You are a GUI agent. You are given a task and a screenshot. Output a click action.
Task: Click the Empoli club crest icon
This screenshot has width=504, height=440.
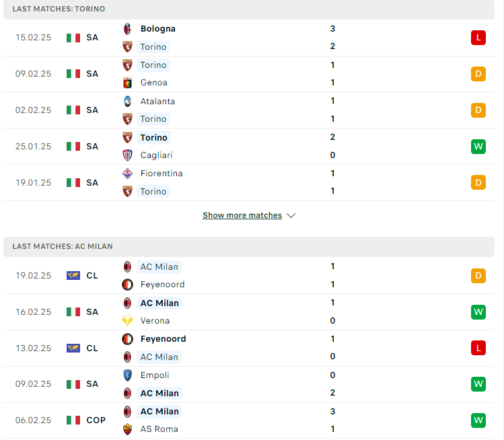(x=127, y=375)
